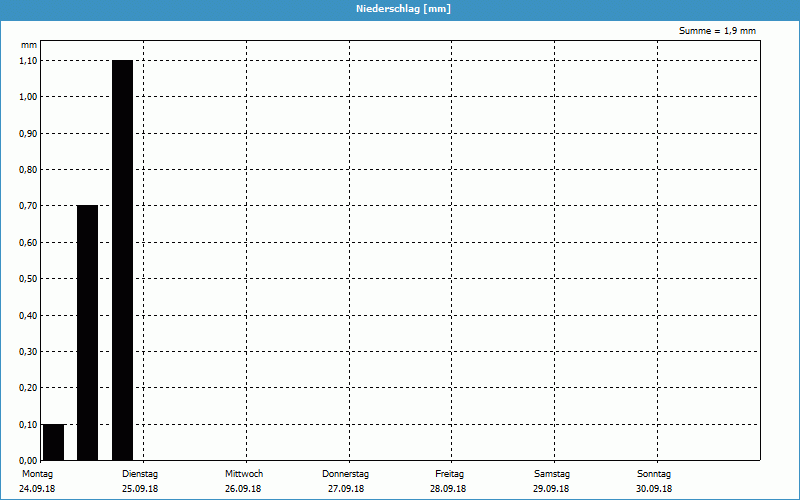Click the 0,00 y-axis value

[28, 461]
